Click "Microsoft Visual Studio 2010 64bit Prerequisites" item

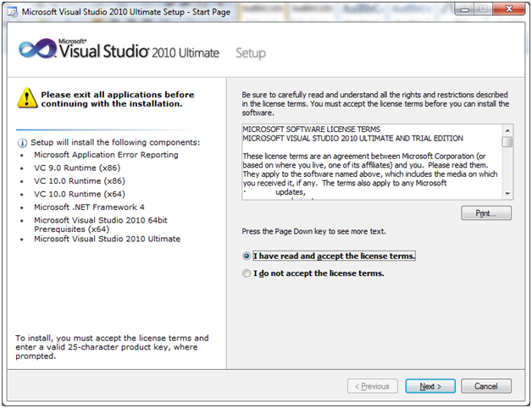(101, 224)
